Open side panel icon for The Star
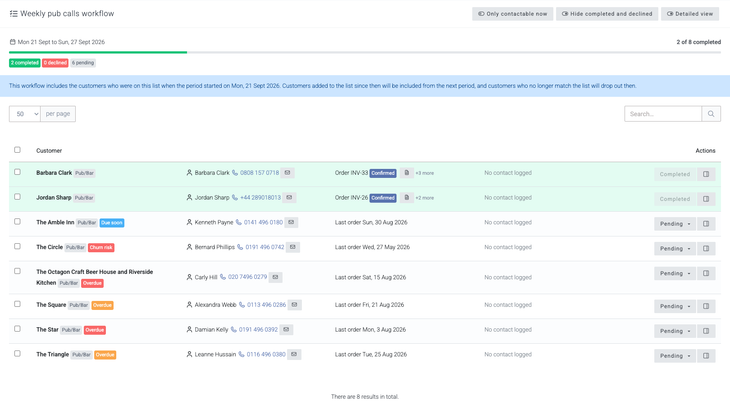The width and height of the screenshot is (730, 409). [x=706, y=331]
